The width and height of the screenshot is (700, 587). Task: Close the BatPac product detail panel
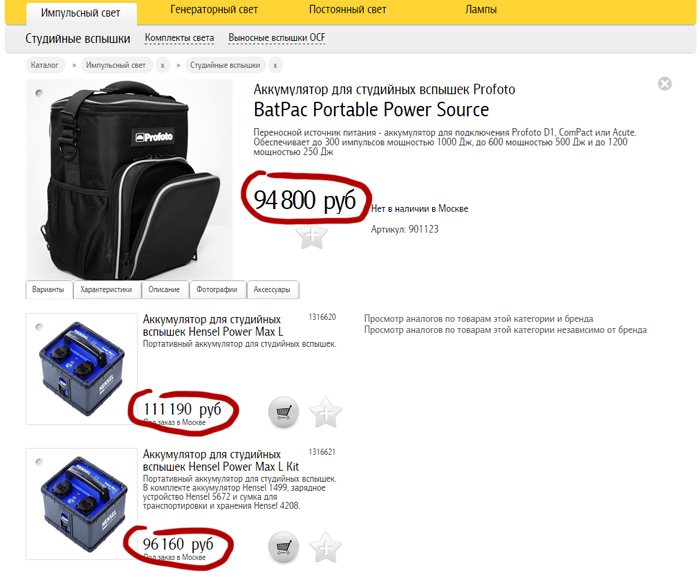664,83
